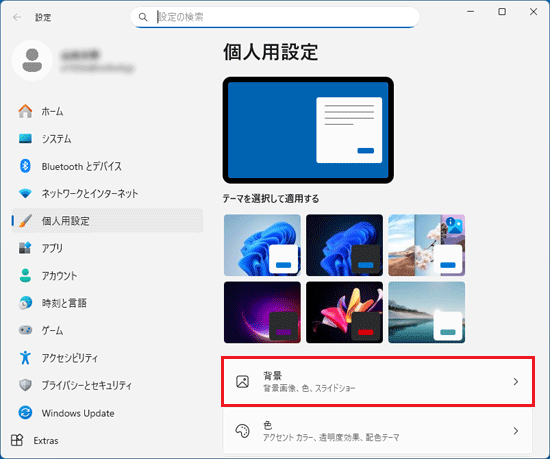Screen dimensions: 550x459
Task: Click the Bluetooth とデバイス icon
Action: tap(25, 166)
